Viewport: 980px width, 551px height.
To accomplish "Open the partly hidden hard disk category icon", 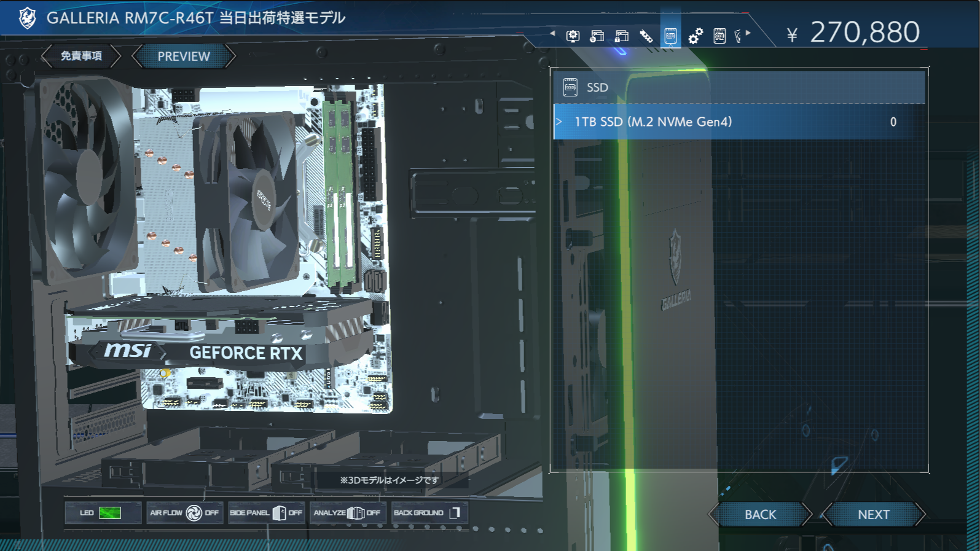I will pyautogui.click(x=739, y=37).
